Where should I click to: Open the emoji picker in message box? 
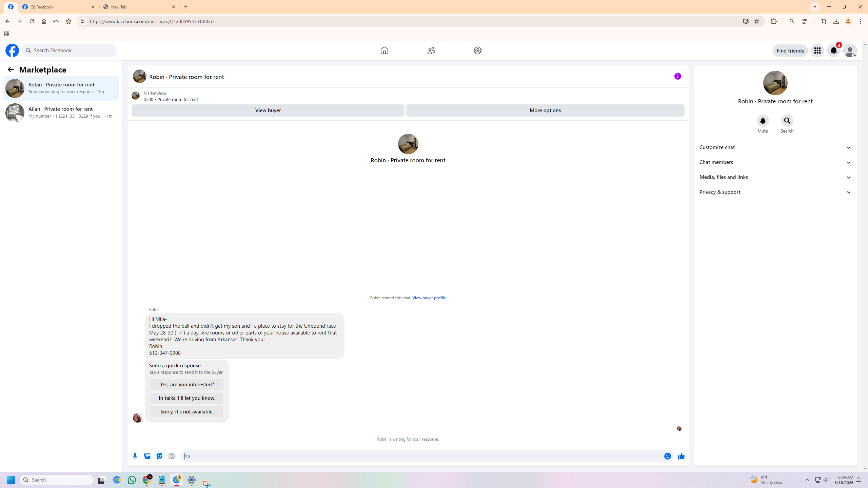click(x=667, y=456)
